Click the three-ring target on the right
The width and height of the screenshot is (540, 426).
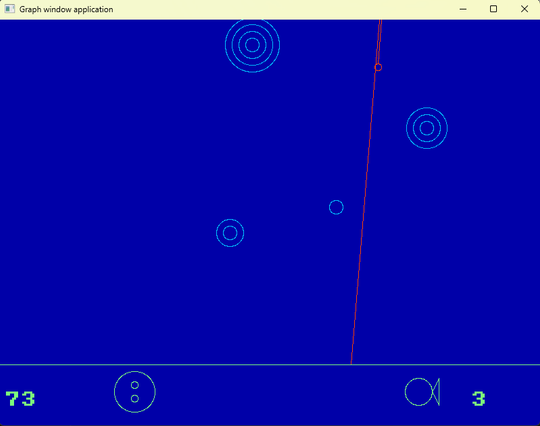click(x=427, y=128)
